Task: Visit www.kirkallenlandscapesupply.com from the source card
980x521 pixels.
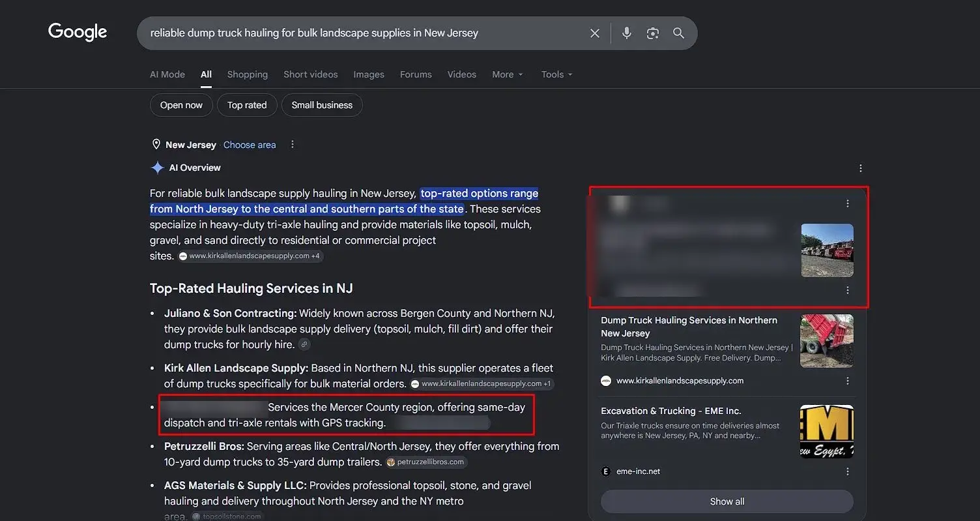Action: [x=680, y=381]
